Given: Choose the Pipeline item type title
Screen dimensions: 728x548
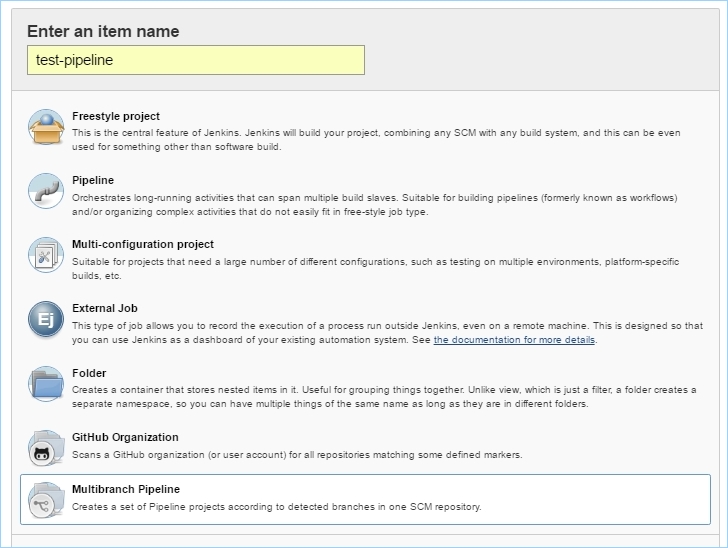Looking at the screenshot, I should [x=93, y=180].
